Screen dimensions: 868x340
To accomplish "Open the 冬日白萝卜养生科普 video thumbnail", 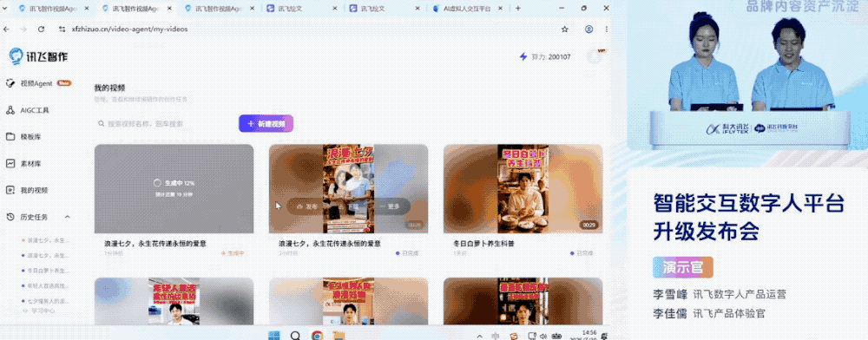I will pos(523,188).
